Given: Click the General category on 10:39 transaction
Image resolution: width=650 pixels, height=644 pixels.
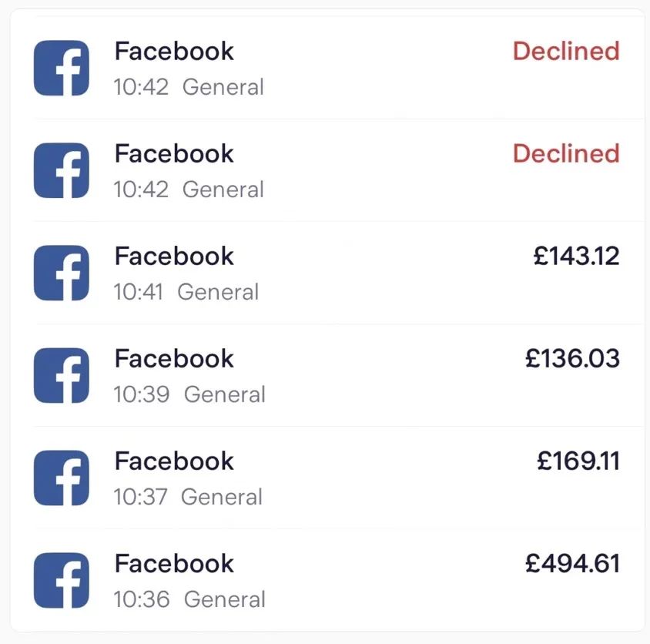Looking at the screenshot, I should click(225, 395).
